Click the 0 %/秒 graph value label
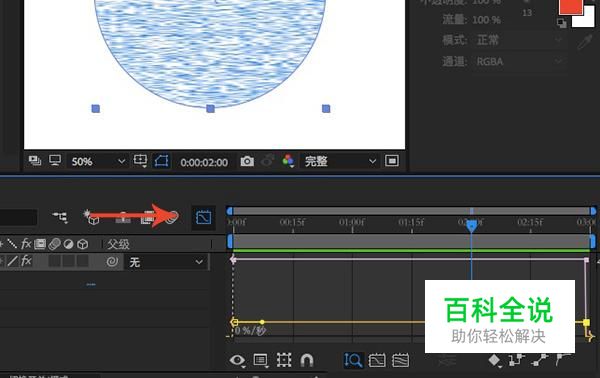This screenshot has height=378, width=600. [250, 331]
